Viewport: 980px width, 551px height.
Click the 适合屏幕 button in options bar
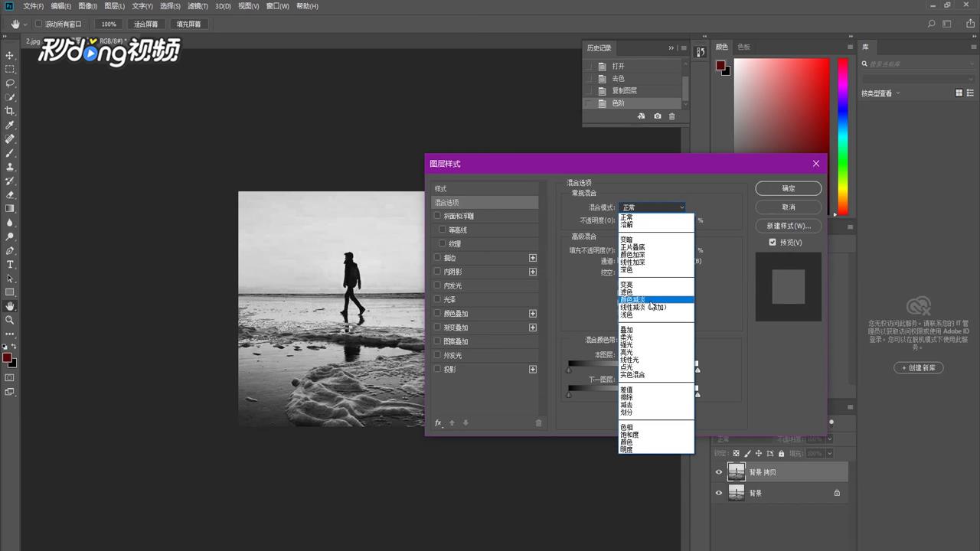click(145, 24)
